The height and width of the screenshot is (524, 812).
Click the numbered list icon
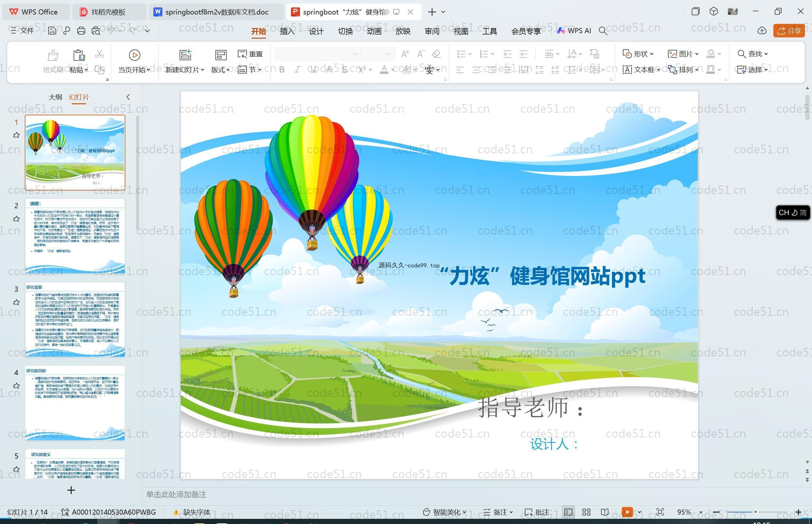click(x=484, y=54)
